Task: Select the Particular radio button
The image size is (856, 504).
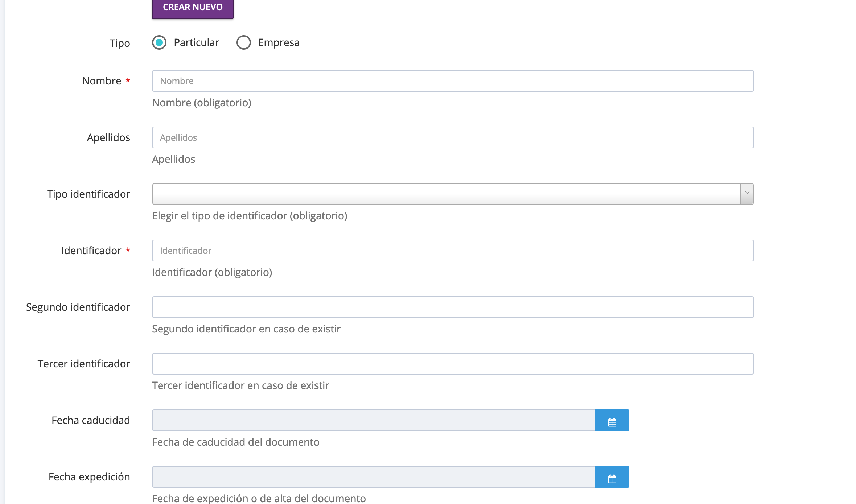Action: (159, 42)
